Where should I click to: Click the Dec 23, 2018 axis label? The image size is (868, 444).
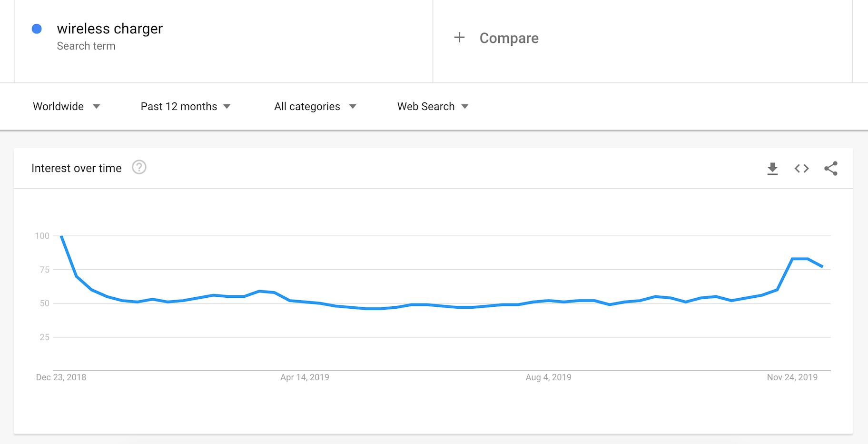coord(61,377)
